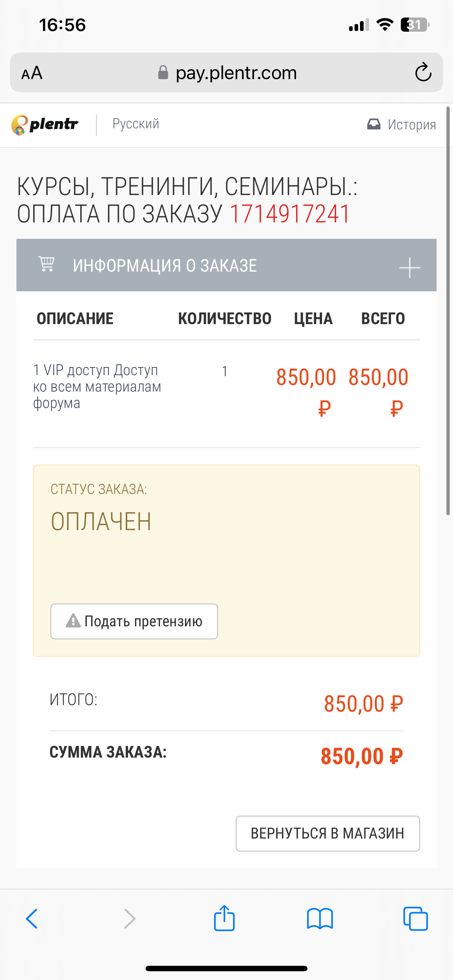Tap the shopping cart icon in order header
Image resolution: width=453 pixels, height=980 pixels.
point(46,264)
